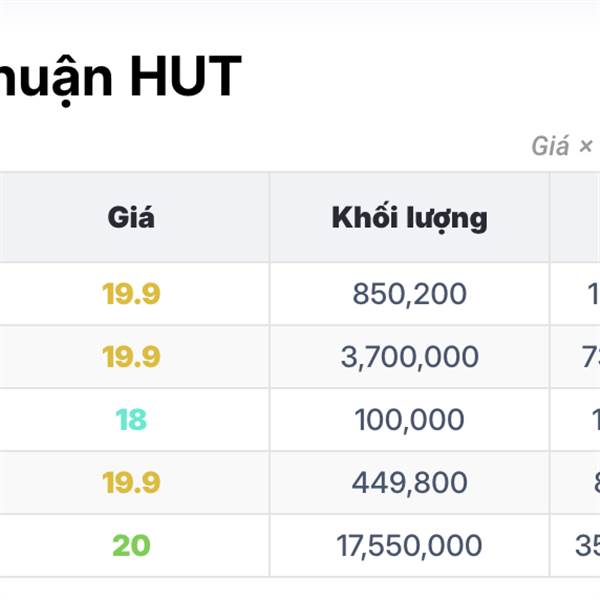The image size is (600, 600).
Task: Click the 3,700,000 volume cell
Action: (x=409, y=357)
